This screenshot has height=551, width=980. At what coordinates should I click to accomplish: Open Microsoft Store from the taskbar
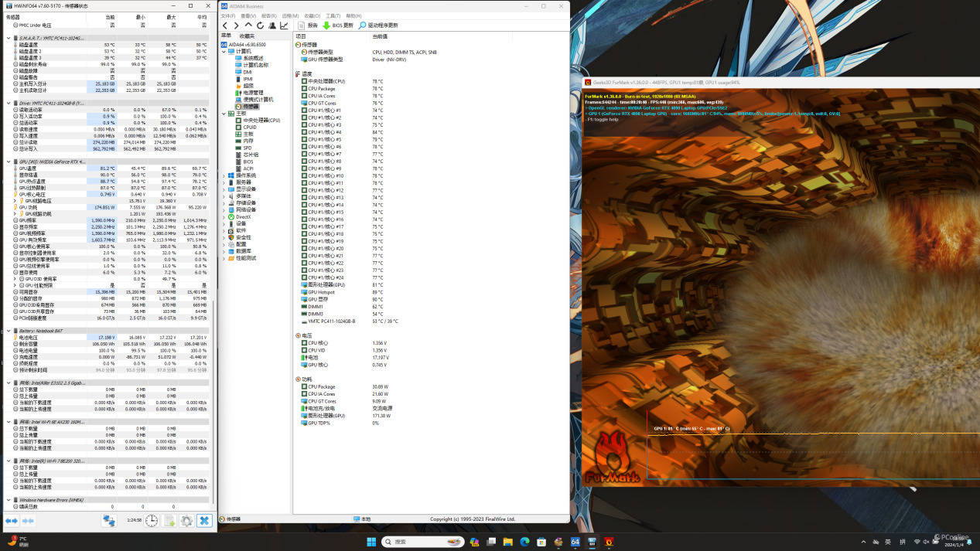(541, 542)
